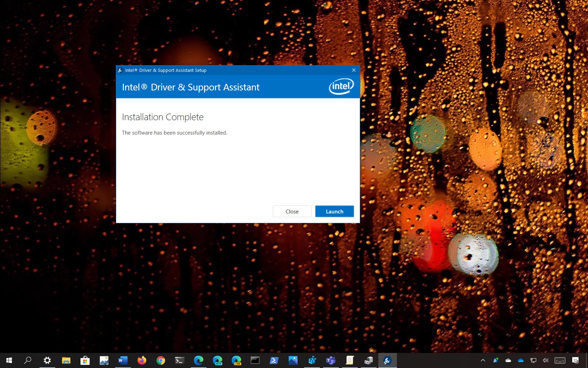Open File Explorer from the taskbar
The image size is (588, 368).
coord(66,360)
